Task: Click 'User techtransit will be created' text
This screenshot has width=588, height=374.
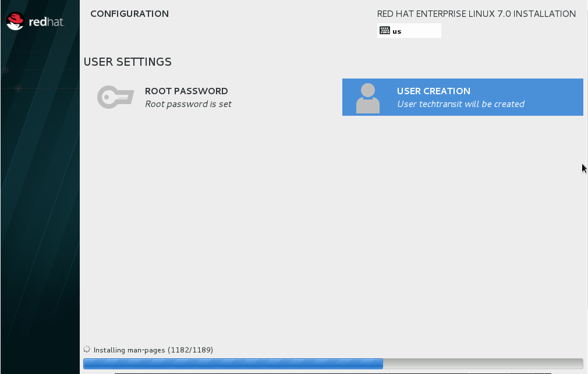Action: point(461,104)
